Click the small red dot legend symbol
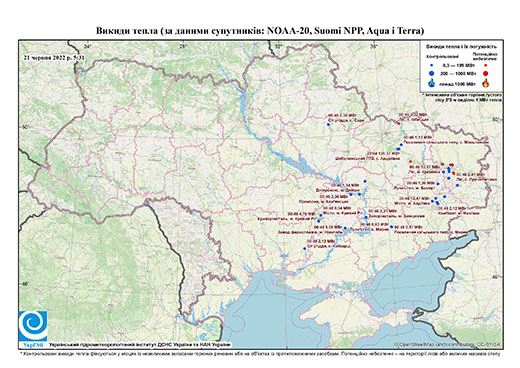The height and width of the screenshot is (368, 520). click(x=486, y=65)
